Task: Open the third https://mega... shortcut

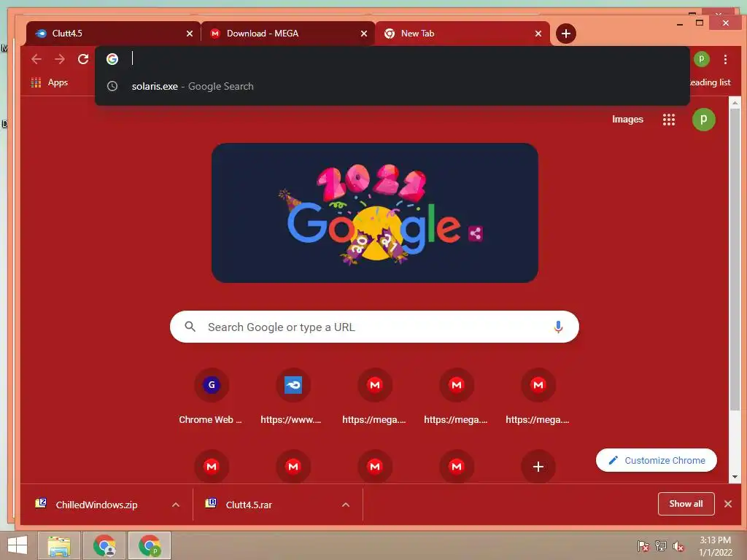Action: (x=538, y=396)
